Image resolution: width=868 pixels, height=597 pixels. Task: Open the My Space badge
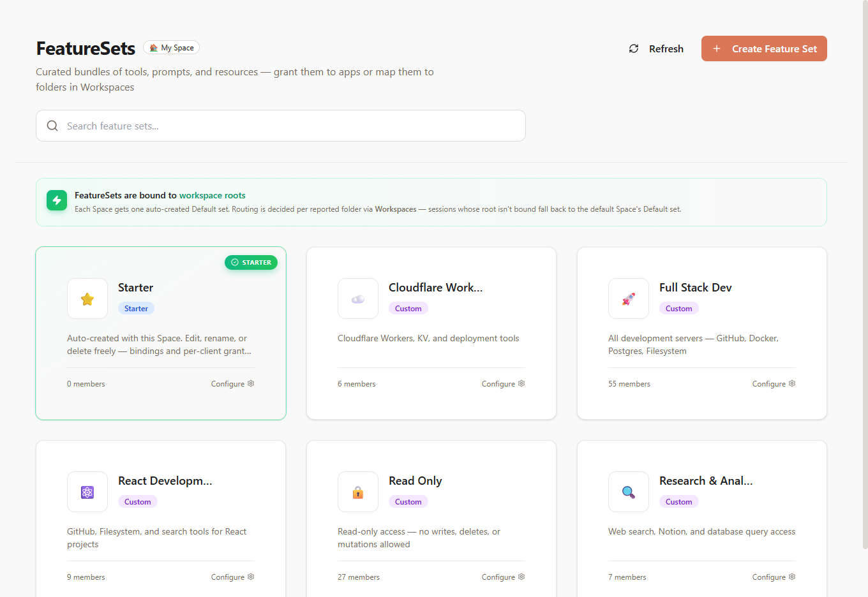[172, 48]
